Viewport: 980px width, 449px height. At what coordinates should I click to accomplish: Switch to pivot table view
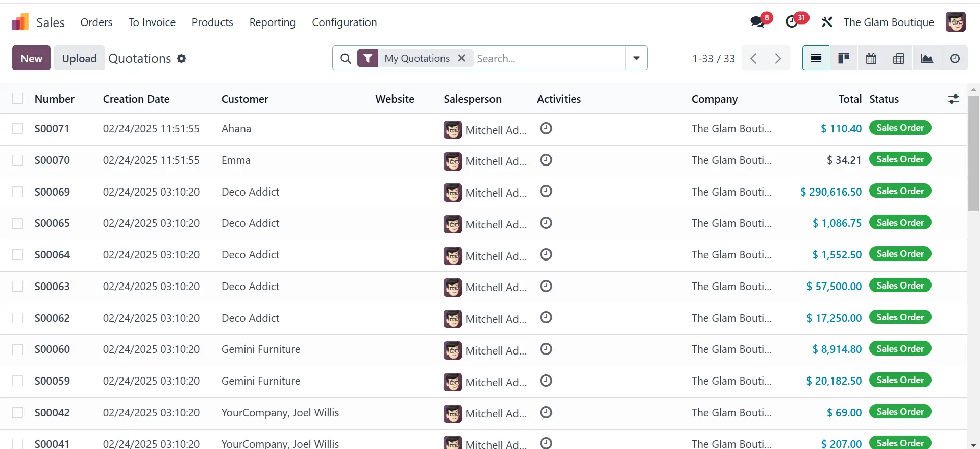[899, 58]
